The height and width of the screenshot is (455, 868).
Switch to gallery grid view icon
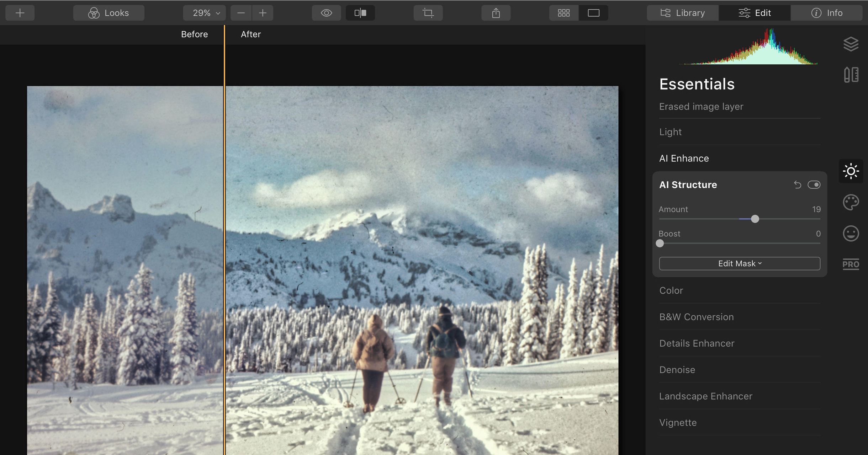point(563,12)
